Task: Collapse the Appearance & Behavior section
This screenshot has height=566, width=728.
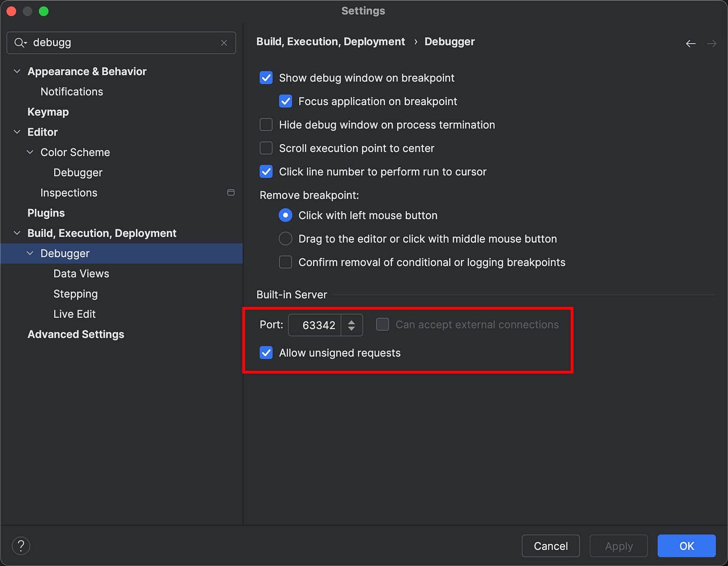Action: point(17,71)
